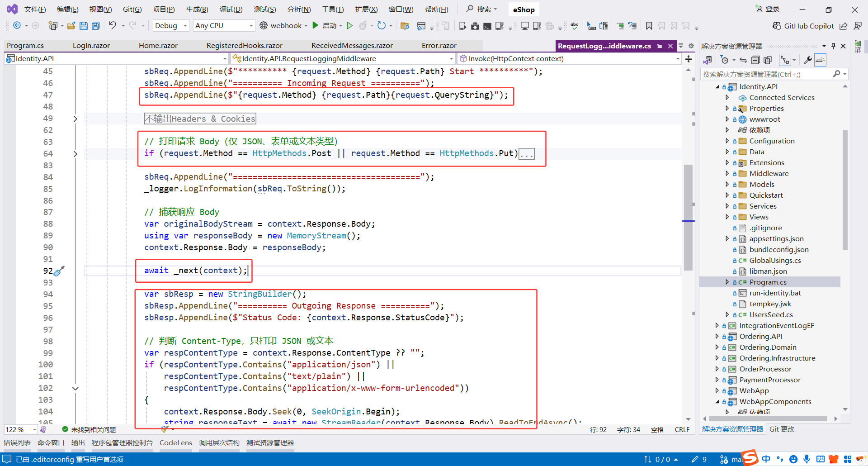This screenshot has width=868, height=466.
Task: Switch to the Git 更改 tab
Action: click(782, 429)
